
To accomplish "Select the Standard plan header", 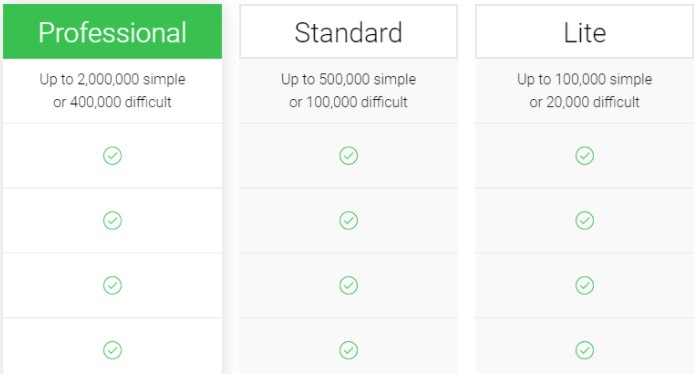I will point(349,32).
